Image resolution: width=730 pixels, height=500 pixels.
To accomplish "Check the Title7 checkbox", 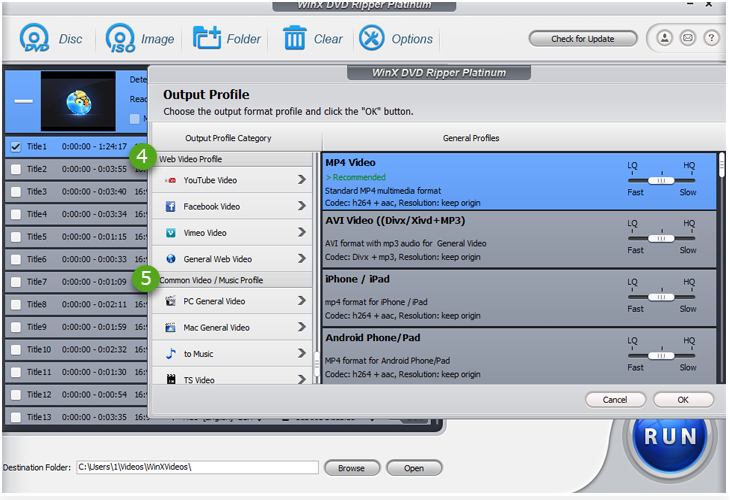I will point(16,282).
